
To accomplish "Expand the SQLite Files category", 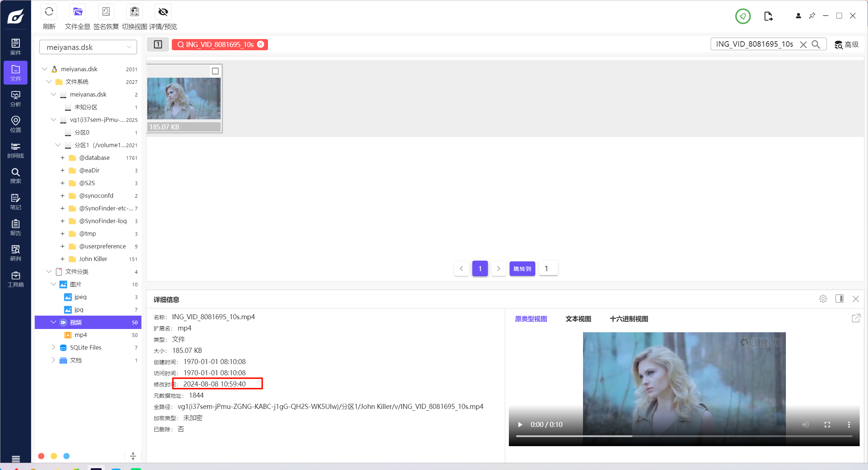I will [54, 347].
